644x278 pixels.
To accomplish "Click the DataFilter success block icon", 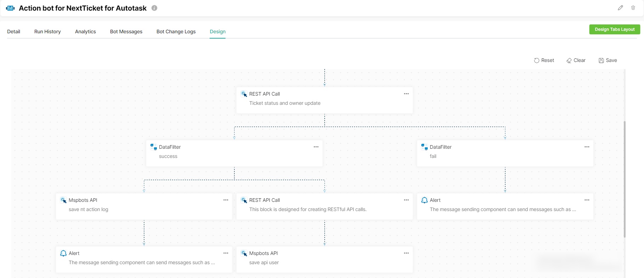I will pyautogui.click(x=154, y=147).
